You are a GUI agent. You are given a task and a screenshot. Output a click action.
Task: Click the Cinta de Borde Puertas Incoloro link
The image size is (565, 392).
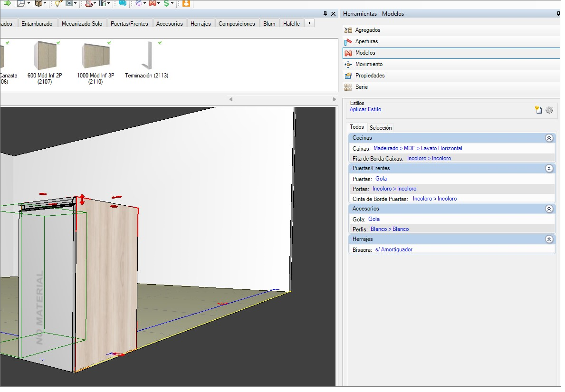tap(434, 199)
